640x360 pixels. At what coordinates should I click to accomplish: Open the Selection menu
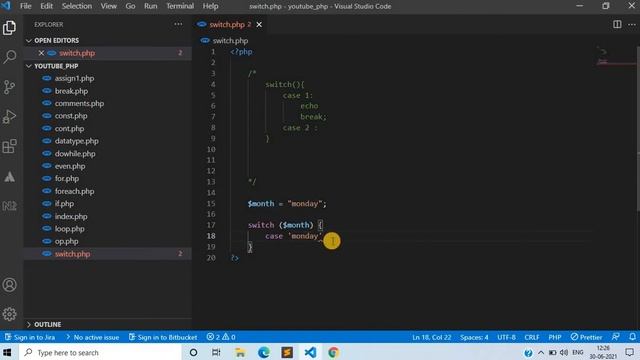pos(77,6)
